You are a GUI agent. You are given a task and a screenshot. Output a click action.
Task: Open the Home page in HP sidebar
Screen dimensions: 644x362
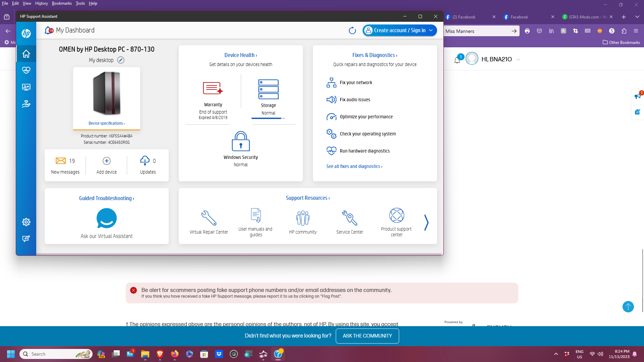pos(26,54)
